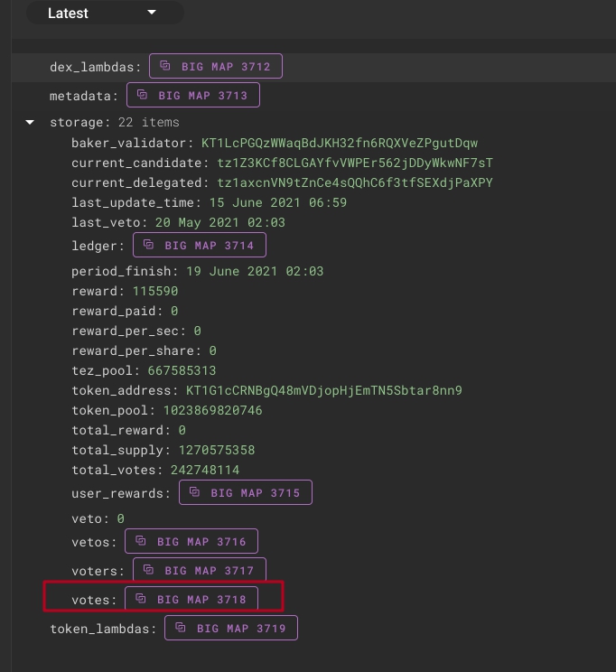This screenshot has width=616, height=672.
Task: Click the user_rewards key label
Action: 121,494
